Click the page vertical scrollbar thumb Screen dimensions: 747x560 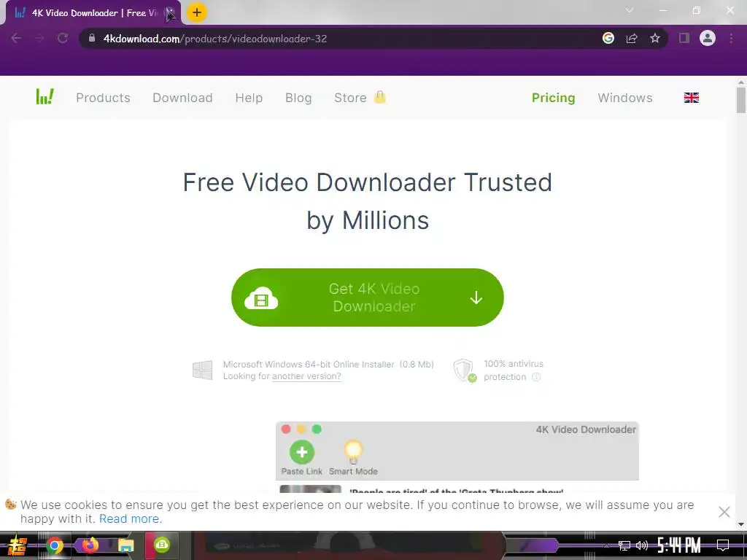(741, 99)
